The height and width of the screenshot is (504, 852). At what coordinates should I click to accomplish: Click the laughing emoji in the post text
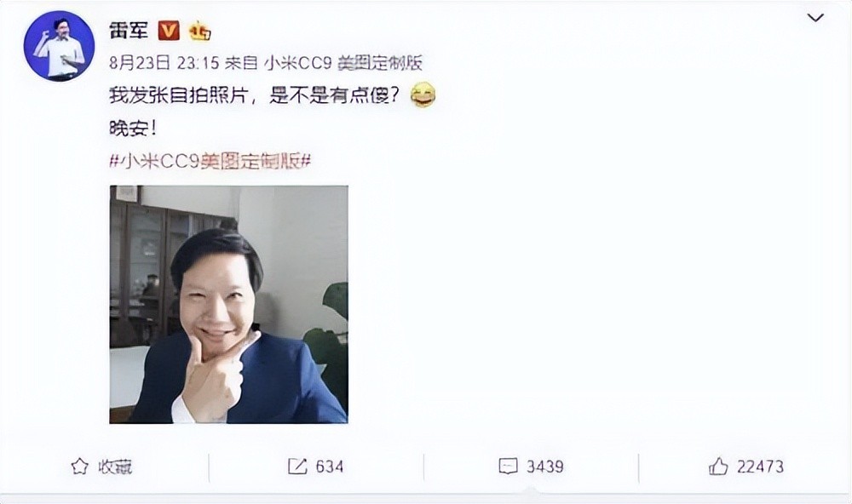tap(423, 94)
